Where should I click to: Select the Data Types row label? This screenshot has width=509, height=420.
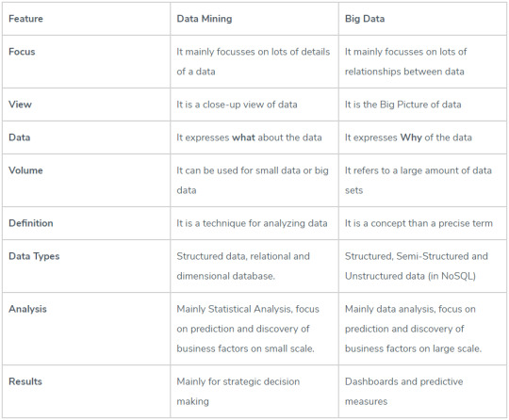pos(34,256)
